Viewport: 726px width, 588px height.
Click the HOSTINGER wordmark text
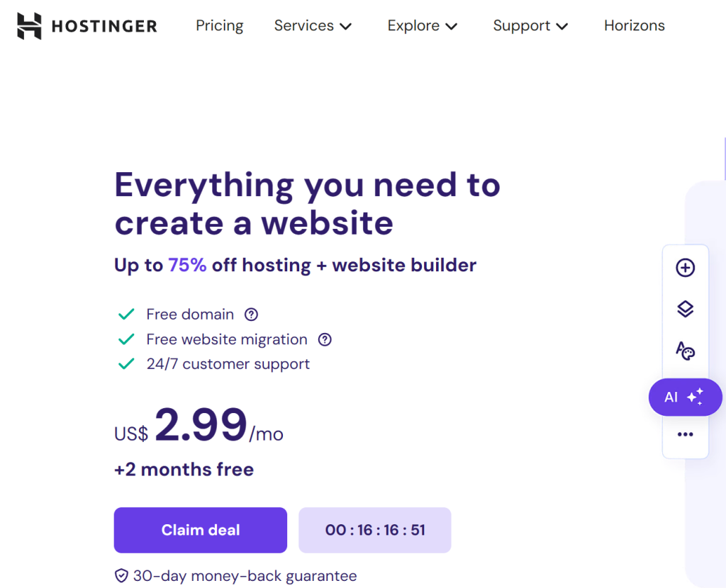coord(105,26)
